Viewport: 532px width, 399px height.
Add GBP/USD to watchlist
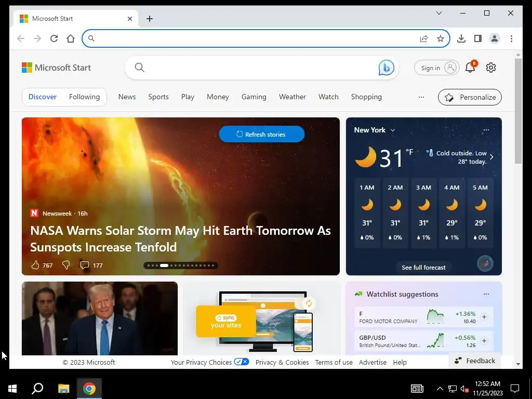point(484,341)
